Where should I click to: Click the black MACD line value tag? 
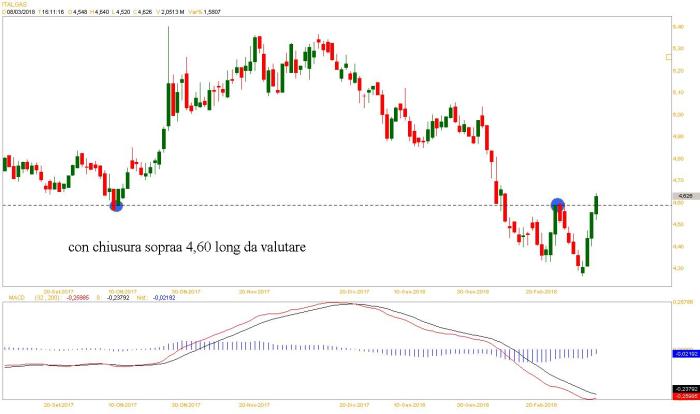click(x=685, y=388)
